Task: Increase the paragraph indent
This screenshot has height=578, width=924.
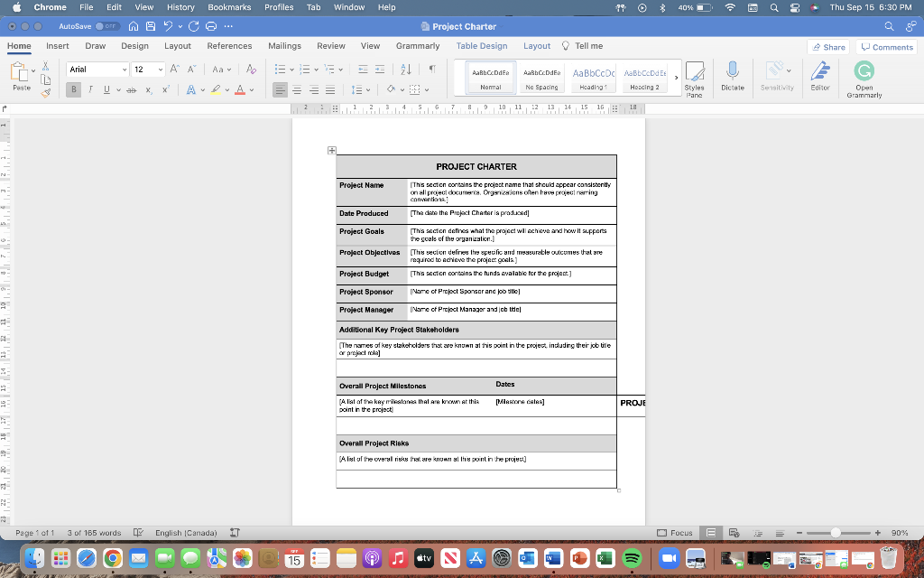Action: tap(380, 69)
